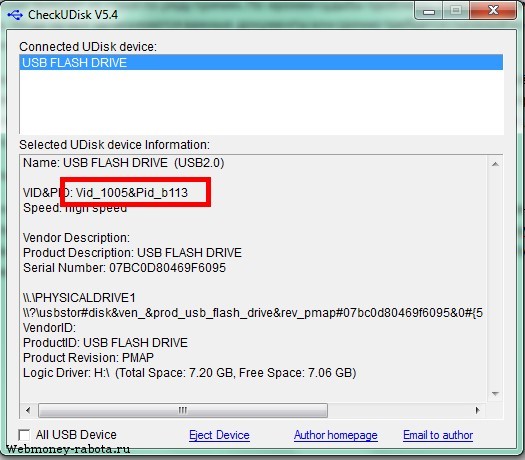Enable the All USB Device checkbox
This screenshot has width=525, height=460.
(24, 435)
